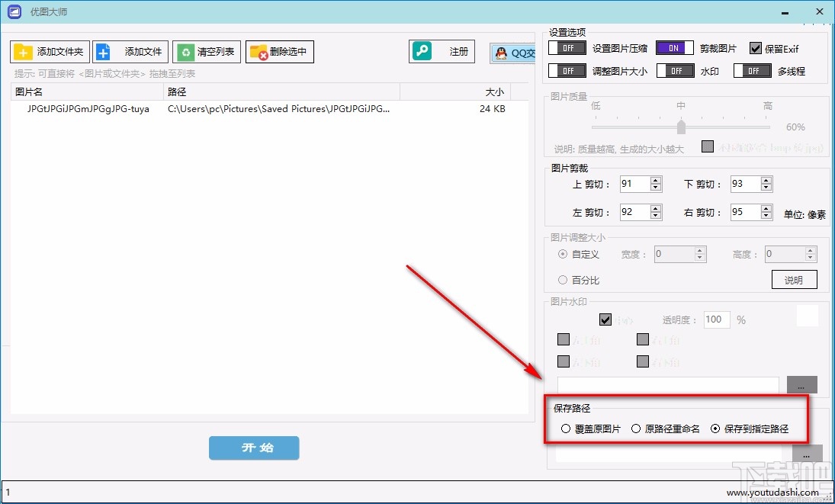
Task: Decrease the 左剪切 value with down arrow
Action: (x=656, y=216)
